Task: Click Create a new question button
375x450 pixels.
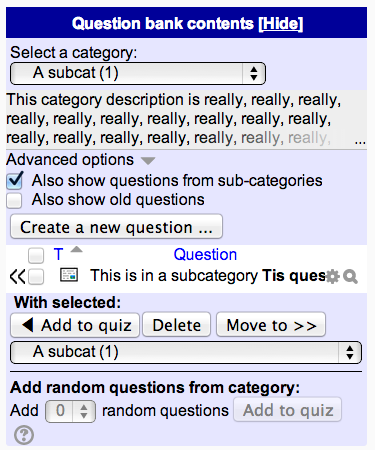Action: [116, 227]
